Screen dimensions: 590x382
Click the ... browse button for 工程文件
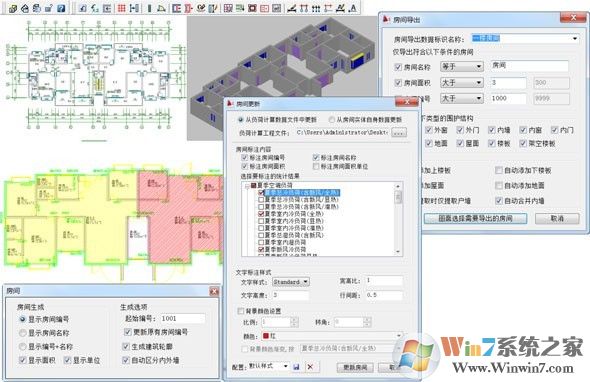point(399,133)
